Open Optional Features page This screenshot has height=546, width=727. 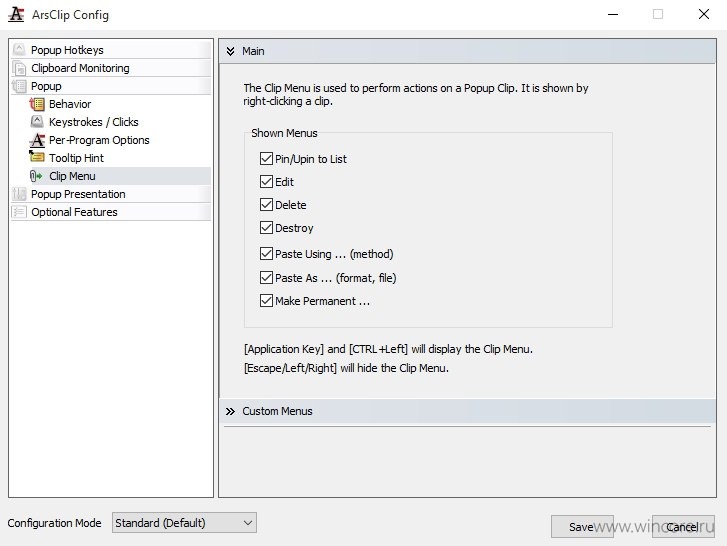111,212
